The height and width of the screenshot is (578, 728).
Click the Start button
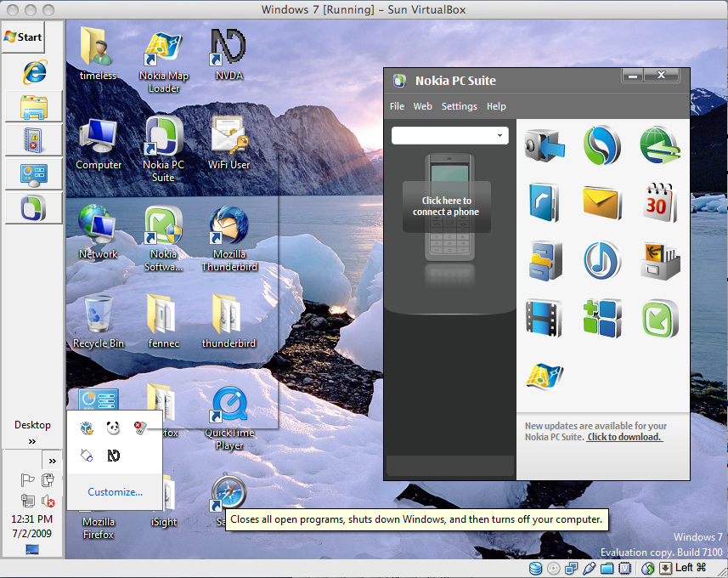pyautogui.click(x=23, y=37)
